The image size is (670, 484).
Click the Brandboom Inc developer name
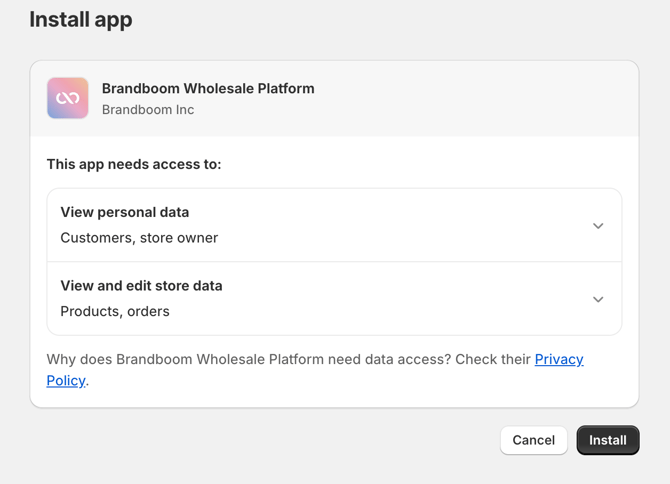click(x=148, y=110)
